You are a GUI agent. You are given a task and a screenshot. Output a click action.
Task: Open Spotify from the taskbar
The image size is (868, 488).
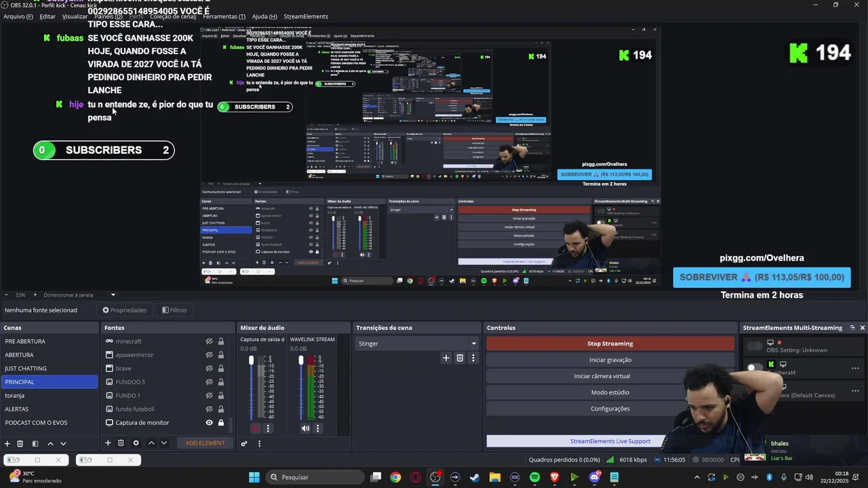[x=534, y=477]
